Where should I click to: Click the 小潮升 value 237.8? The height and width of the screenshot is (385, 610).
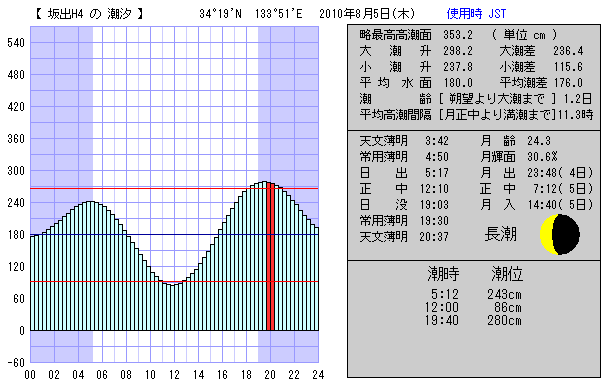[x=458, y=67]
